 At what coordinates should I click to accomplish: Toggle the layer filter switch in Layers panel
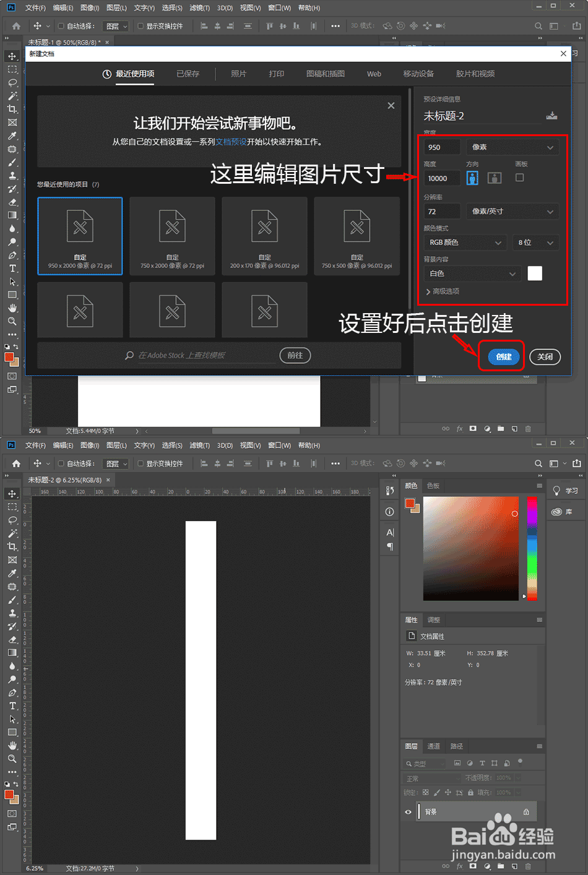click(520, 762)
